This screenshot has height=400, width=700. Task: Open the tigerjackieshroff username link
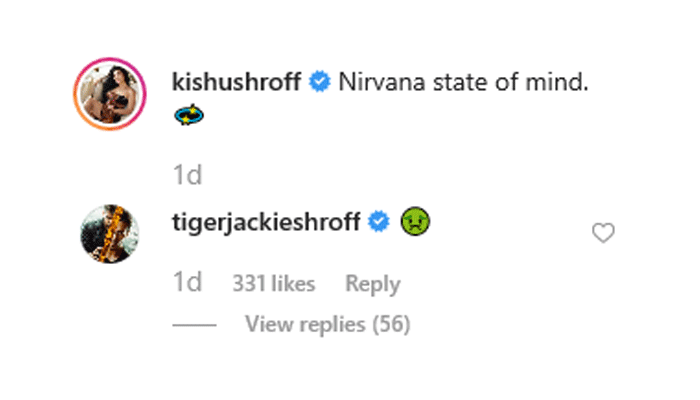click(266, 222)
